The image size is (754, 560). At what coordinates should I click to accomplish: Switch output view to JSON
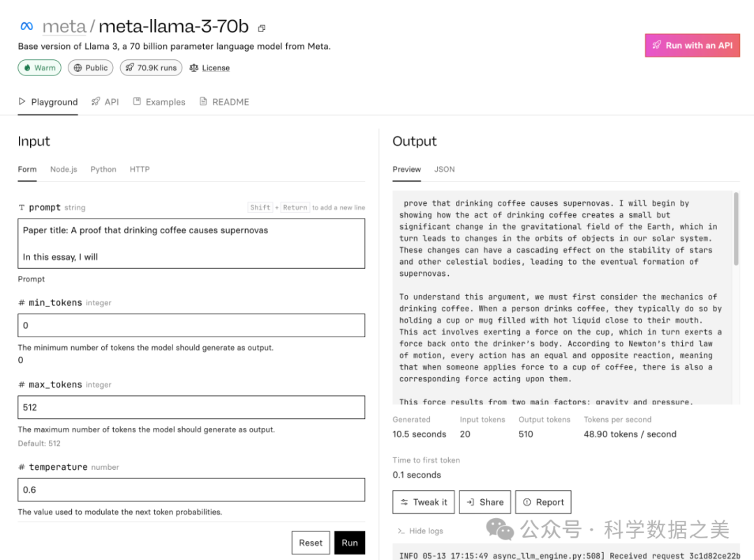pyautogui.click(x=444, y=169)
